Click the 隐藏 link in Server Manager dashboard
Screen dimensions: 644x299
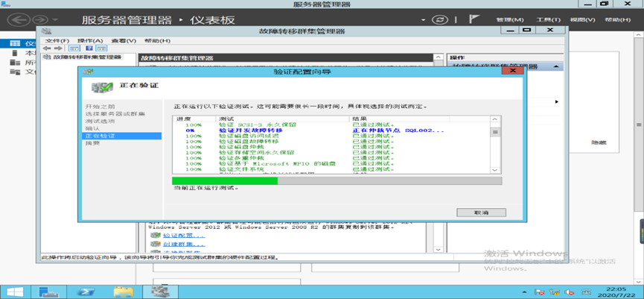[x=599, y=142]
